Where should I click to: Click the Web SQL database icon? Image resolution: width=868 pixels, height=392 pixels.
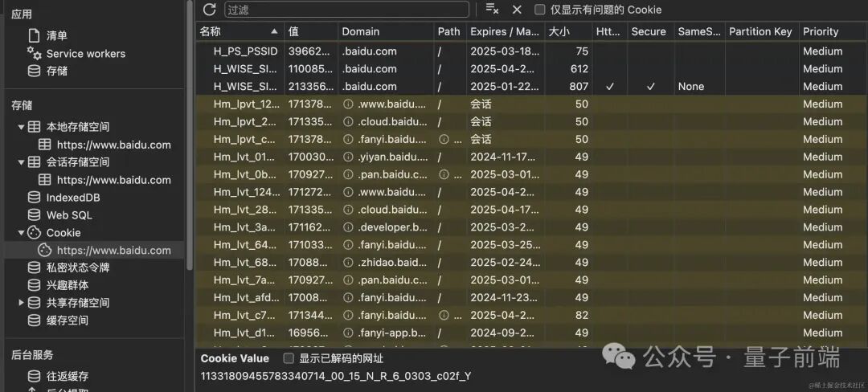coord(35,215)
